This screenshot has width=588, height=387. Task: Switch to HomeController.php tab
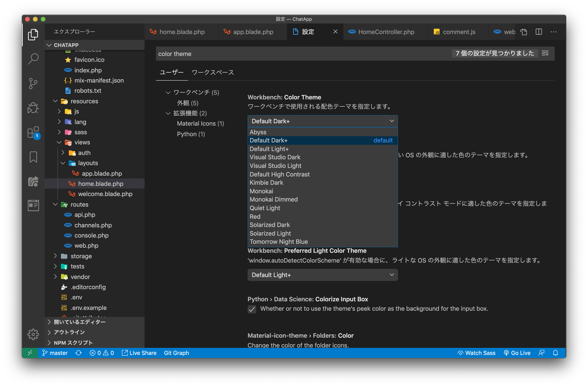386,32
